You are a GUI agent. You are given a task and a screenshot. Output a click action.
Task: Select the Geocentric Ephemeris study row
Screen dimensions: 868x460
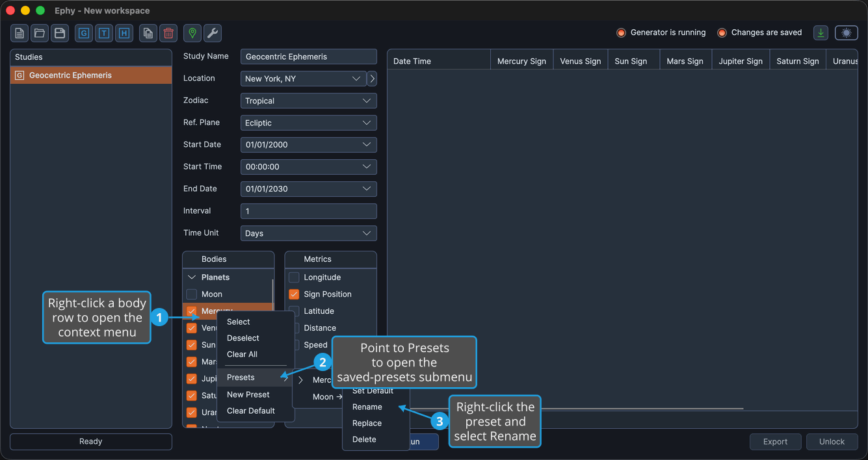(91, 75)
